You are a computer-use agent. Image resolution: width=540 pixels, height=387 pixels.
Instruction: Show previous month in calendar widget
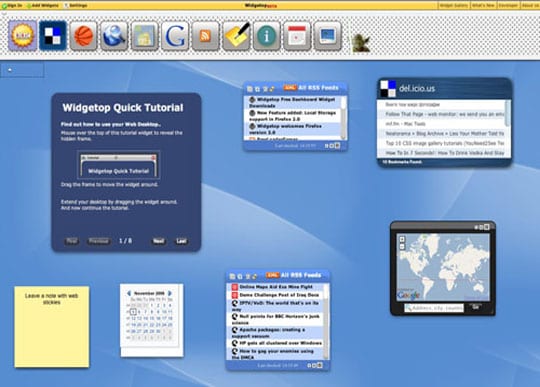point(129,293)
